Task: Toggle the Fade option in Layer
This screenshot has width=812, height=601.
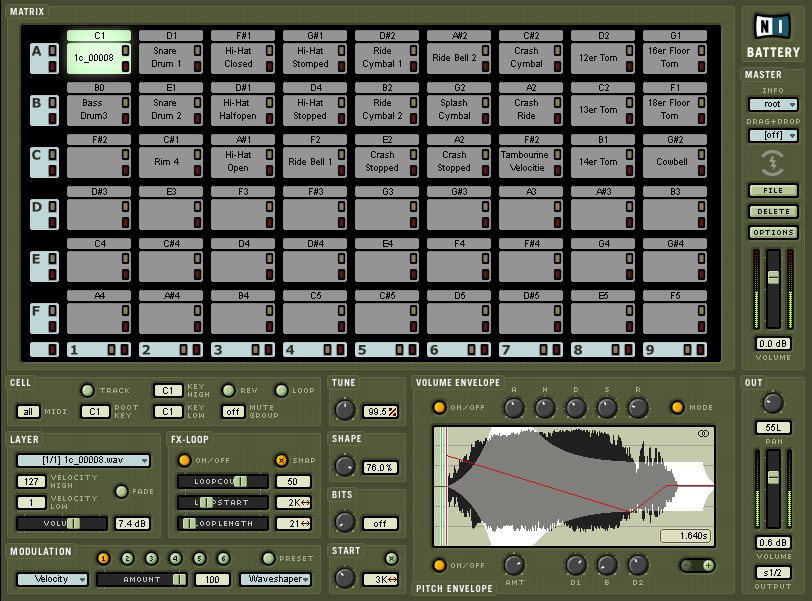Action: 121,491
